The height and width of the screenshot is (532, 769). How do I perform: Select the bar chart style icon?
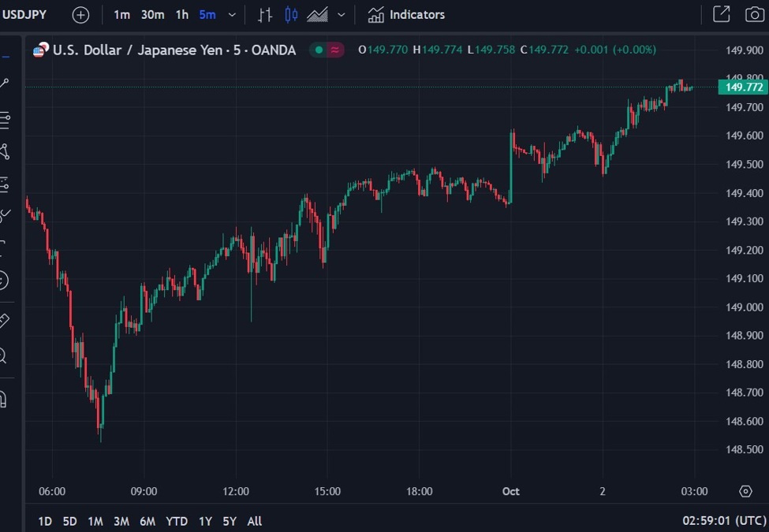265,15
